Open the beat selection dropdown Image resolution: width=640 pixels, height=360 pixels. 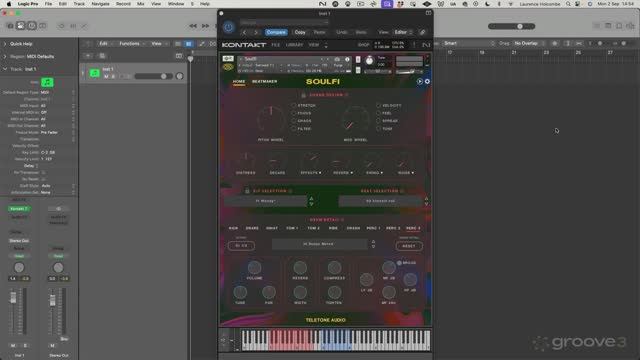pos(380,201)
